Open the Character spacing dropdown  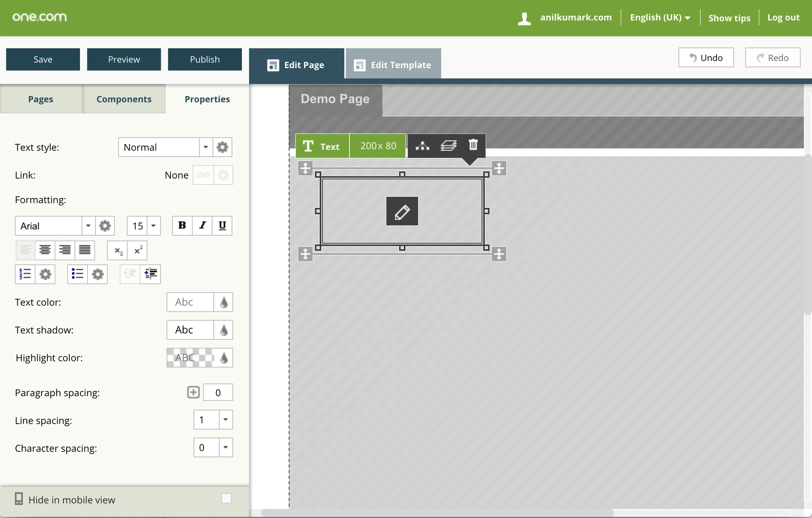point(225,447)
